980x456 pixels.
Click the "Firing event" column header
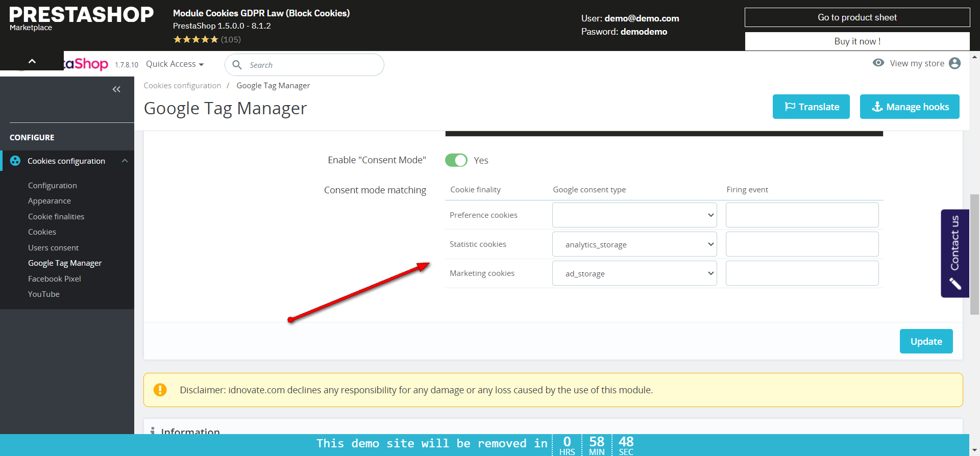(747, 190)
